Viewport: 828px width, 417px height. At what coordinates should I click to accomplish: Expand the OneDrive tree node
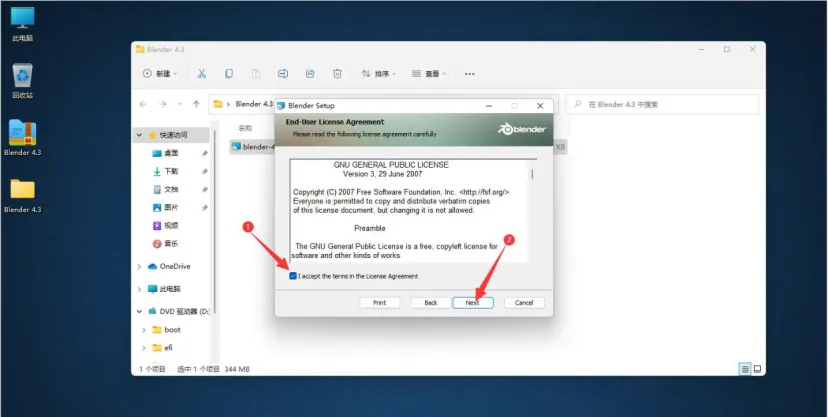pyautogui.click(x=139, y=267)
